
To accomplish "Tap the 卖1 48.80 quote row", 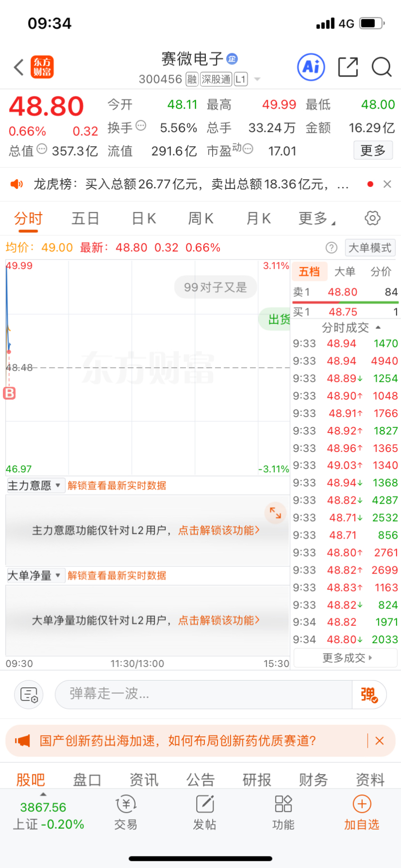I will [345, 292].
